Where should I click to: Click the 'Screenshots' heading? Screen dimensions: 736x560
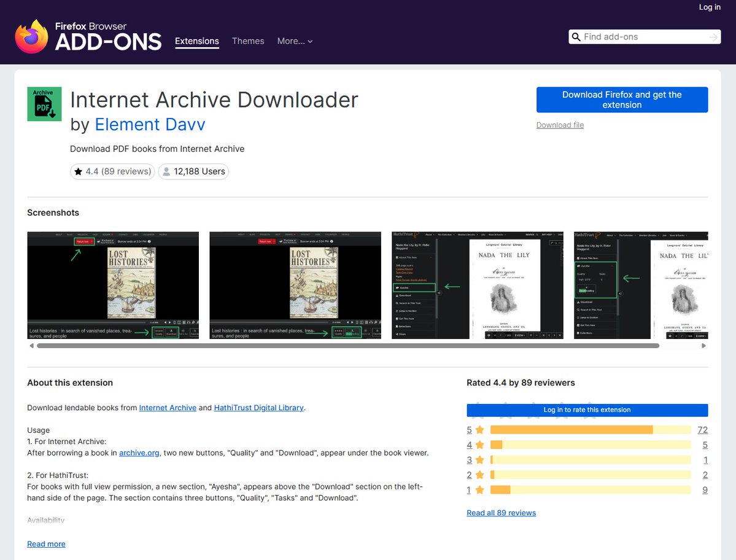(x=53, y=212)
